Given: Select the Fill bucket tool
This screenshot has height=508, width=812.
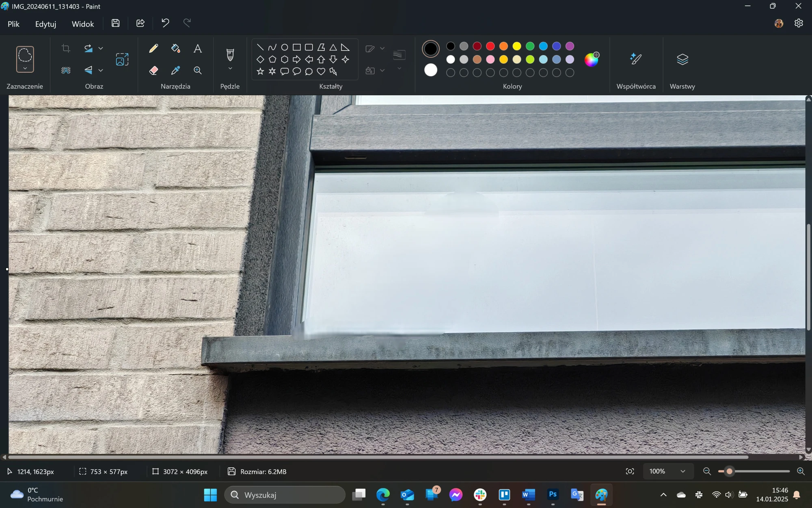Looking at the screenshot, I should (x=175, y=49).
